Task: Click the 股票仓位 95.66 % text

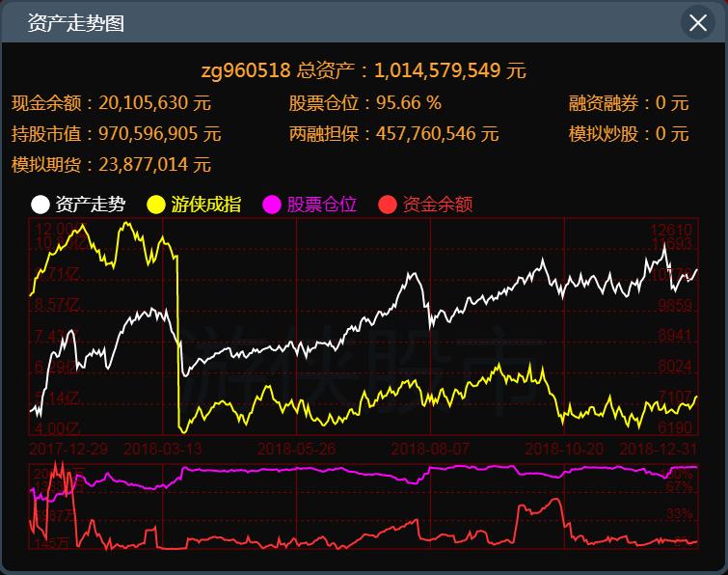Action: point(364,103)
